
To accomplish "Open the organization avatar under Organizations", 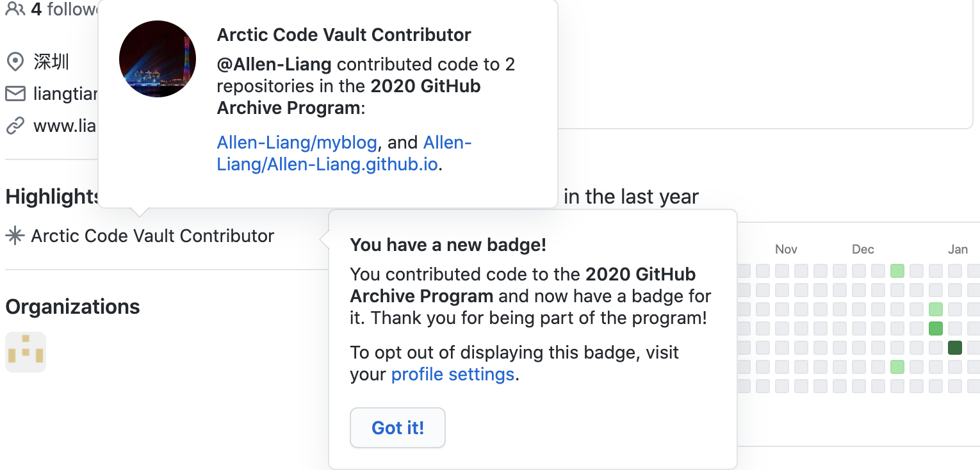I will [x=26, y=352].
